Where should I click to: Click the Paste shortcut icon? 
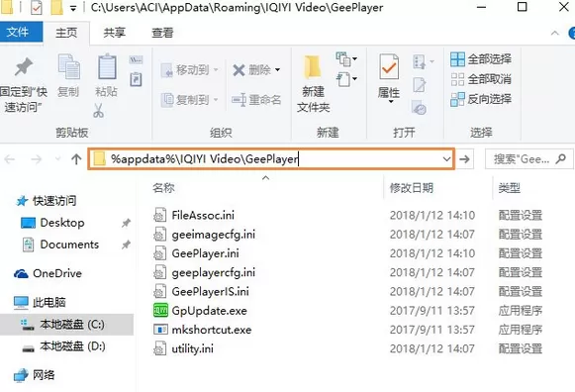click(x=136, y=79)
